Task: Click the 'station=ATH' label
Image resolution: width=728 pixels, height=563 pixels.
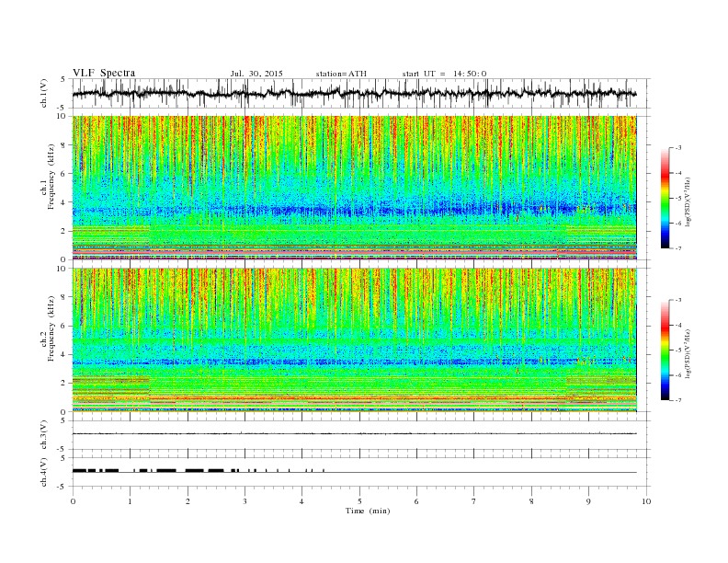Action: click(341, 74)
